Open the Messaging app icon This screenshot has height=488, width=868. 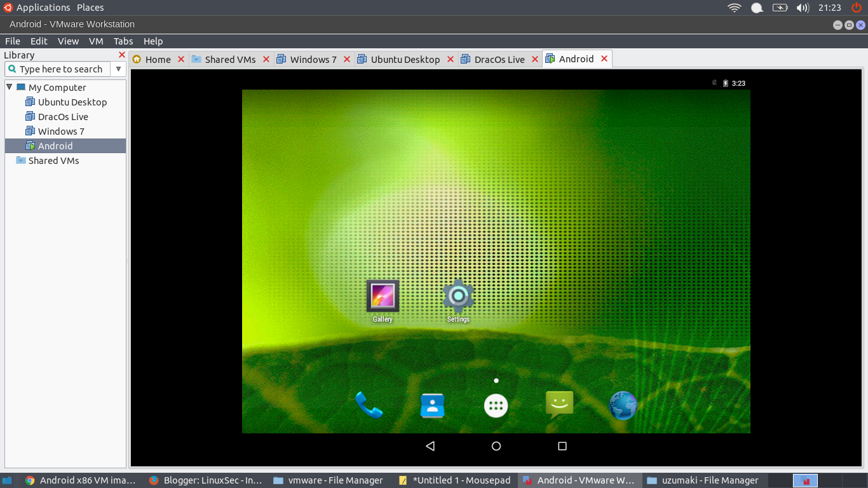(560, 405)
